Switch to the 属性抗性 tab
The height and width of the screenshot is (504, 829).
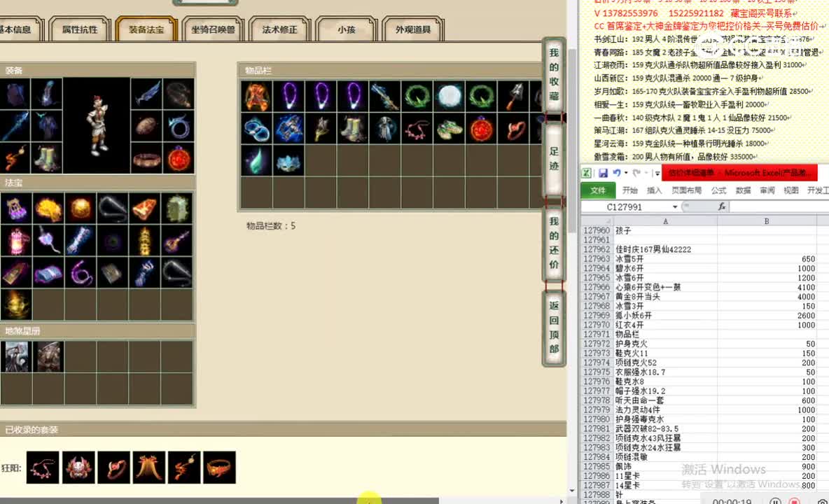click(x=80, y=29)
